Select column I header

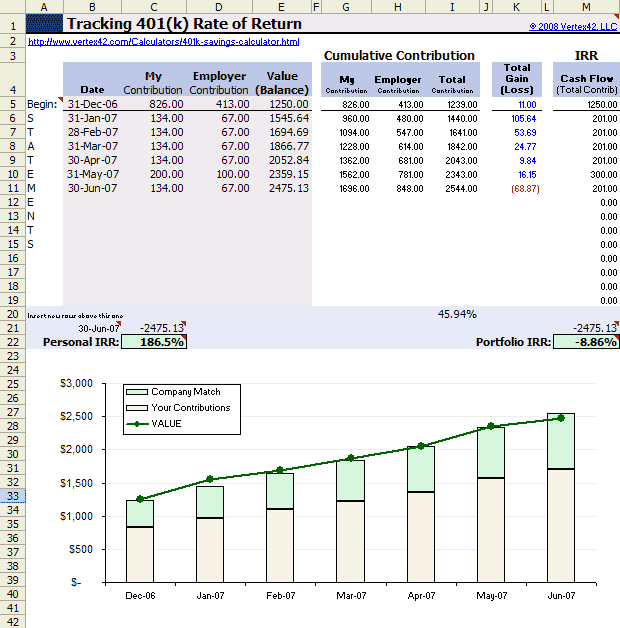[452, 7]
